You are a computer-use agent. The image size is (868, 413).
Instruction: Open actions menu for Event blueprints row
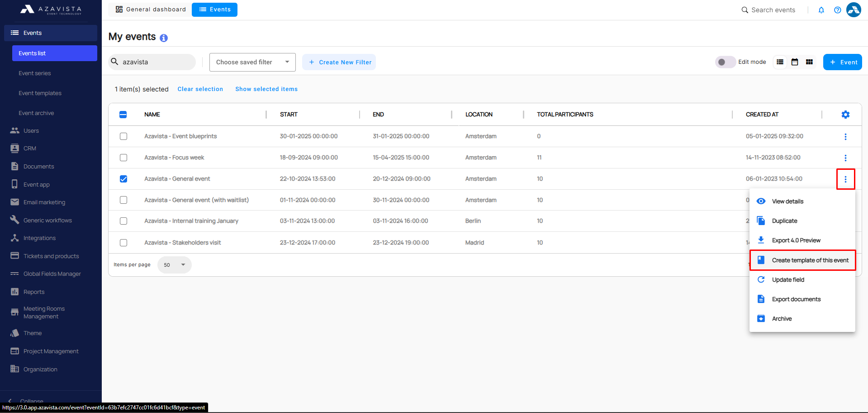coord(845,137)
